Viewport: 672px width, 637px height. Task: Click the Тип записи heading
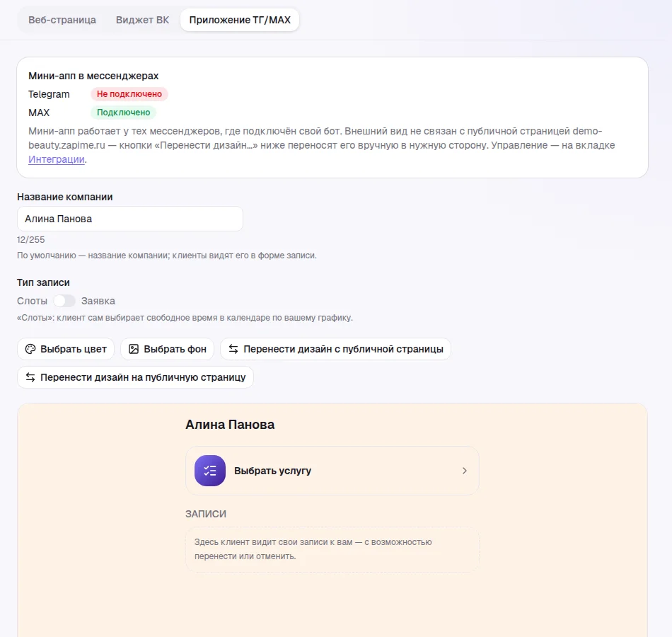click(x=43, y=282)
